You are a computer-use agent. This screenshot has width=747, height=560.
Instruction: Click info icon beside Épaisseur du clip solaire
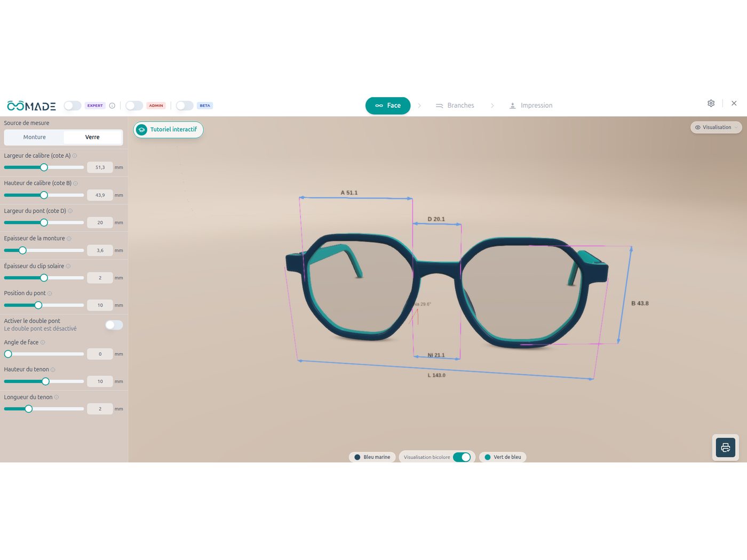68,266
